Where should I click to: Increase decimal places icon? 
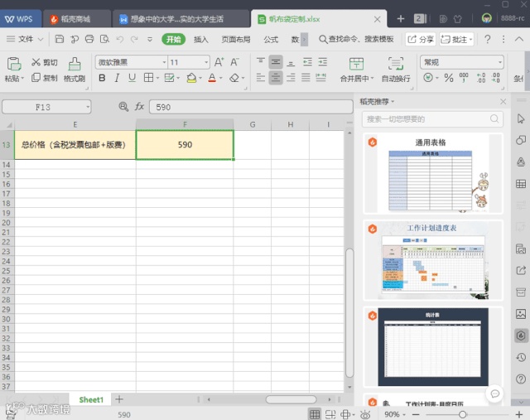coord(480,78)
